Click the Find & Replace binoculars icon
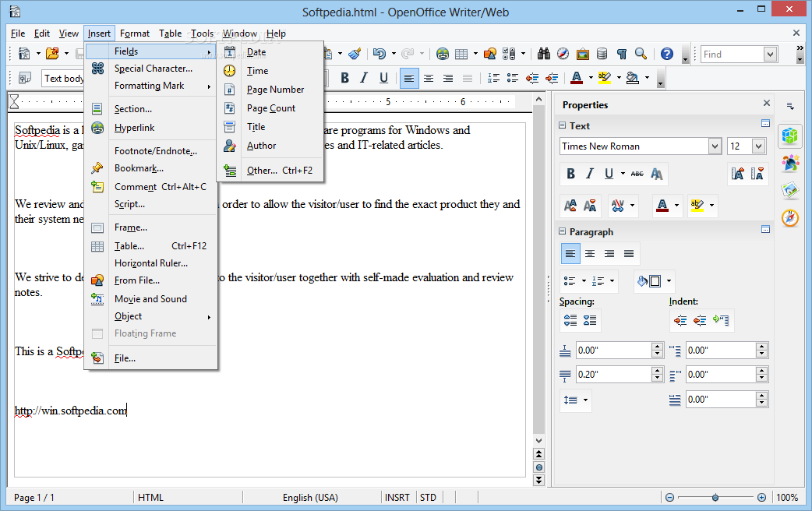Image resolution: width=812 pixels, height=511 pixels. [x=544, y=54]
